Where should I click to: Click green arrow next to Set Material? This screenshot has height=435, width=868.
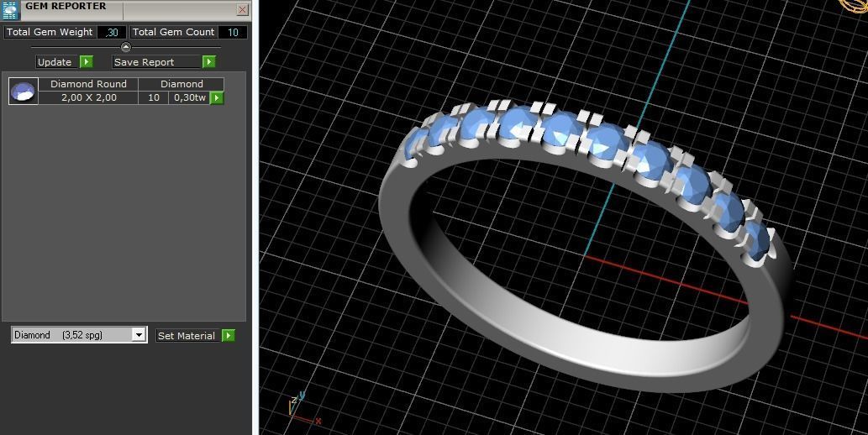[228, 335]
